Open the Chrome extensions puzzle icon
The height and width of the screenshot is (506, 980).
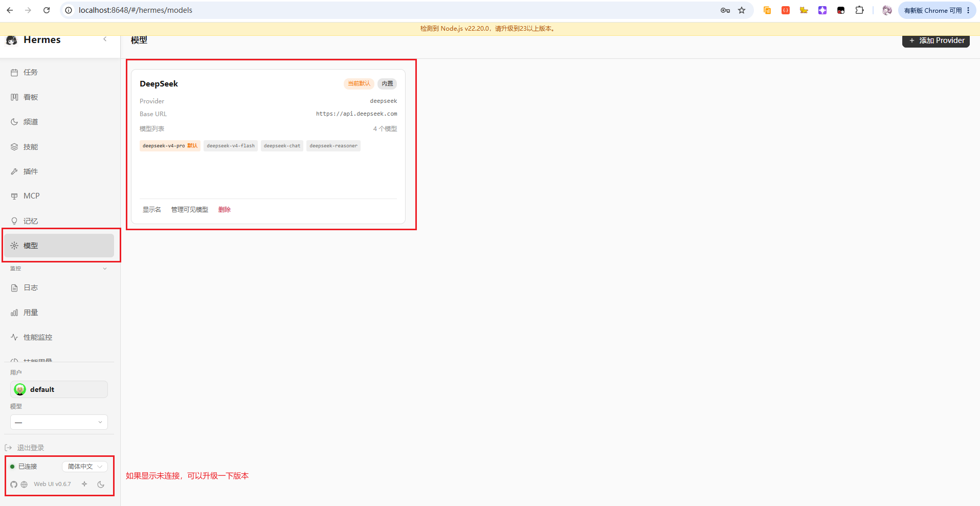[860, 10]
